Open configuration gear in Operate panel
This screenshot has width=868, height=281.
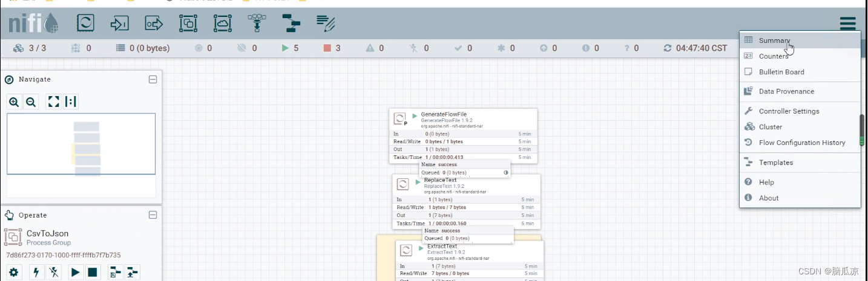(x=14, y=273)
